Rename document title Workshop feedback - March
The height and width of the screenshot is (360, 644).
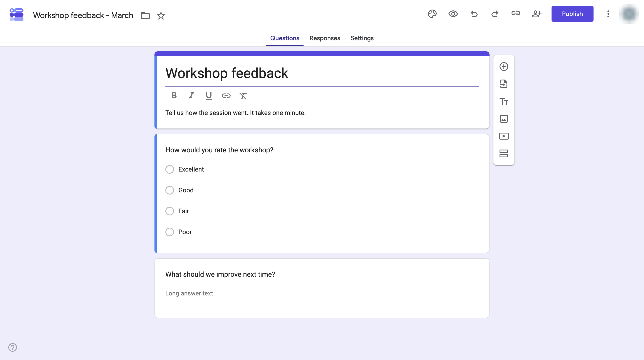(83, 15)
